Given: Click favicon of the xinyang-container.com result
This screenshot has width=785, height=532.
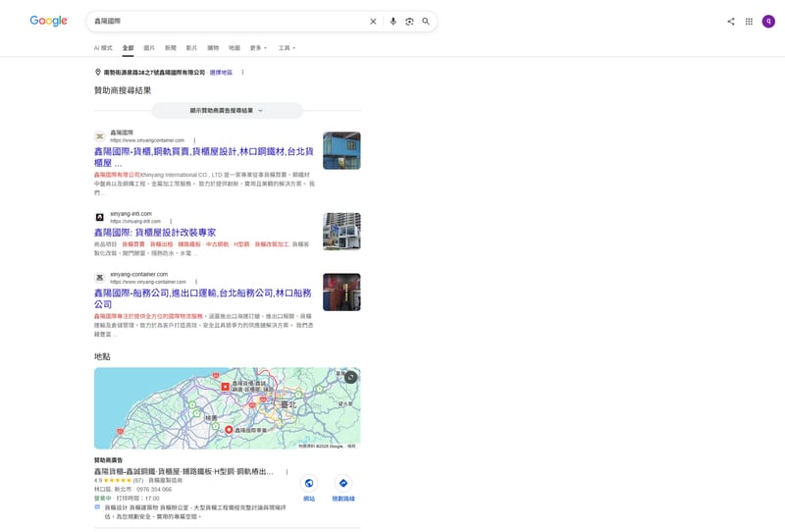Looking at the screenshot, I should 100,278.
